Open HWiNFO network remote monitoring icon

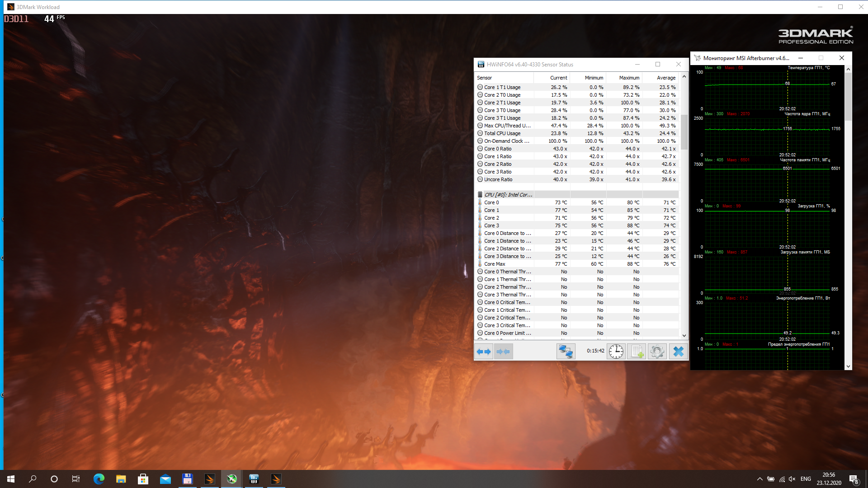(566, 351)
